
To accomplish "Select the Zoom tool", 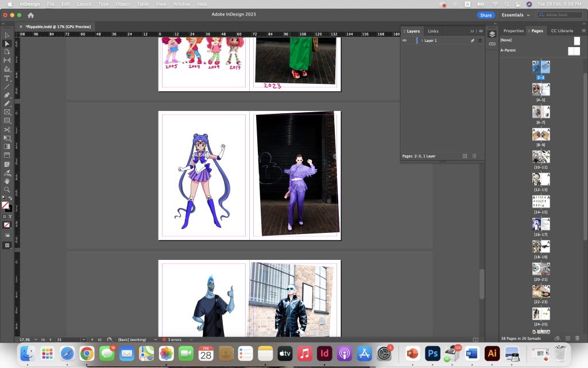I will [x=7, y=190].
